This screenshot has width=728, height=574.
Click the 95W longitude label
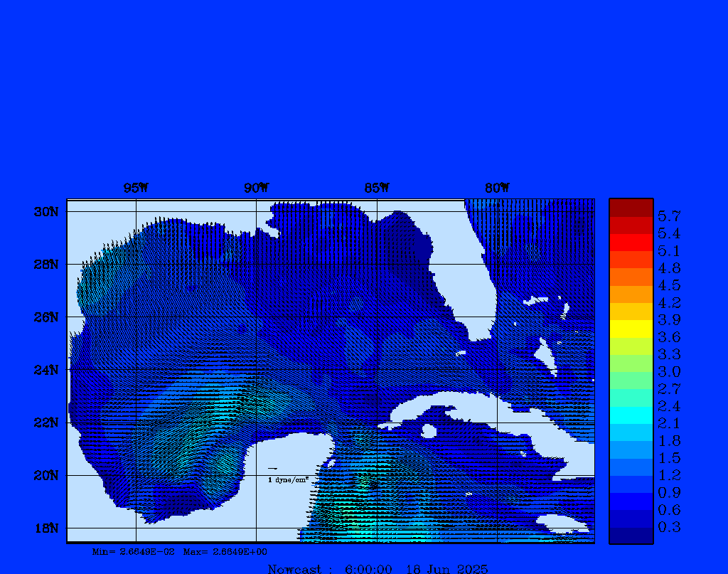point(136,188)
